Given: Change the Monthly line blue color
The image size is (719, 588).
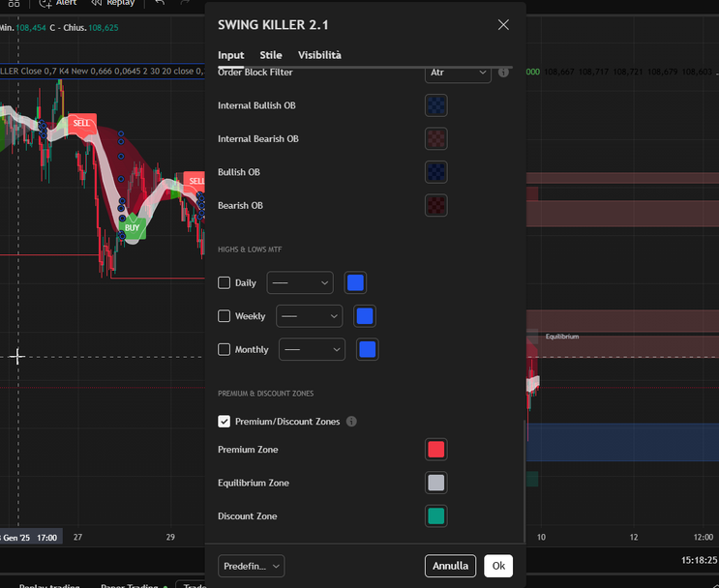Looking at the screenshot, I should click(x=368, y=350).
